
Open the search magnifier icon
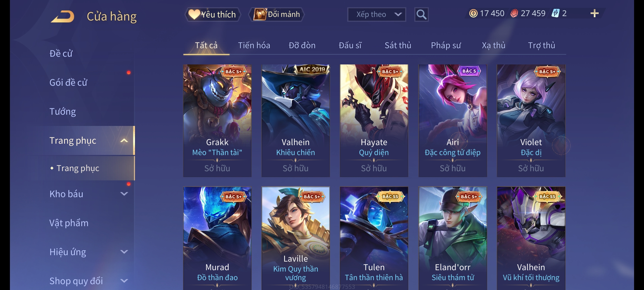[421, 15]
